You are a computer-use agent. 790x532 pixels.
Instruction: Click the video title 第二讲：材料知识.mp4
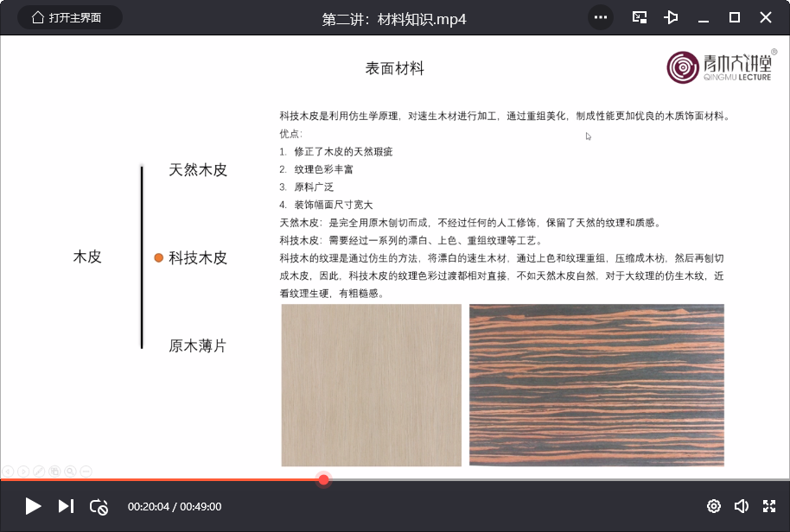[394, 18]
